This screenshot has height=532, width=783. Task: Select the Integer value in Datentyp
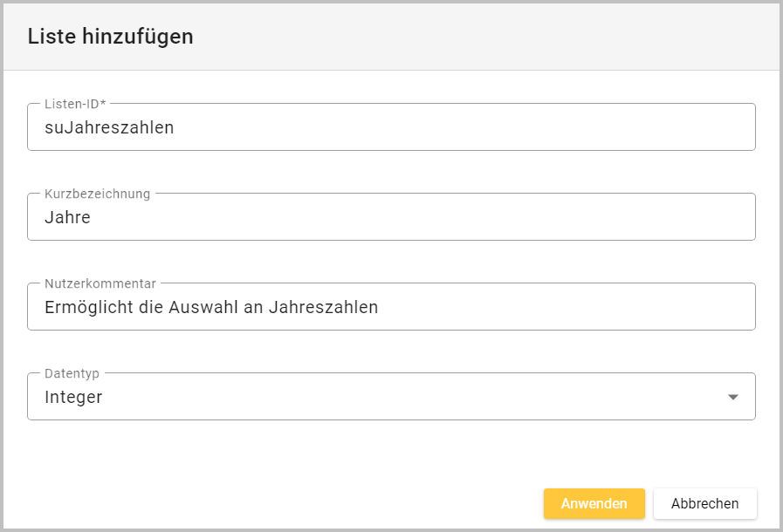click(x=73, y=398)
